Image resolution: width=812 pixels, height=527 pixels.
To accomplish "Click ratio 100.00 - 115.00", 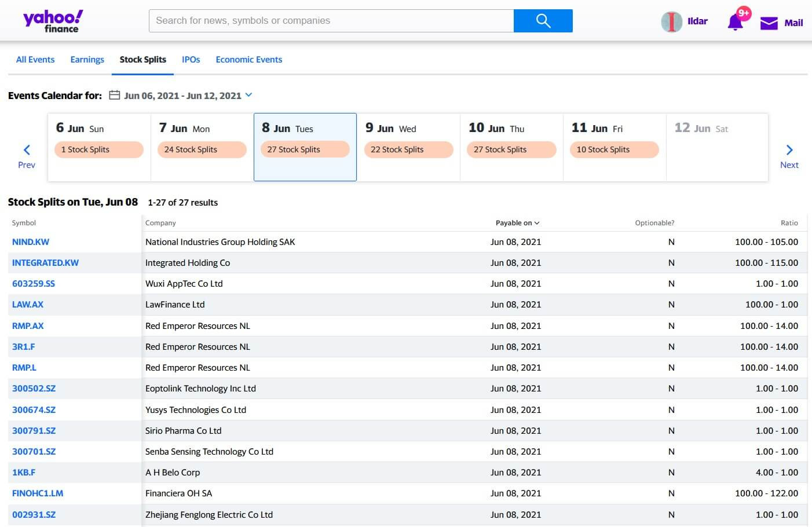I will (x=766, y=263).
